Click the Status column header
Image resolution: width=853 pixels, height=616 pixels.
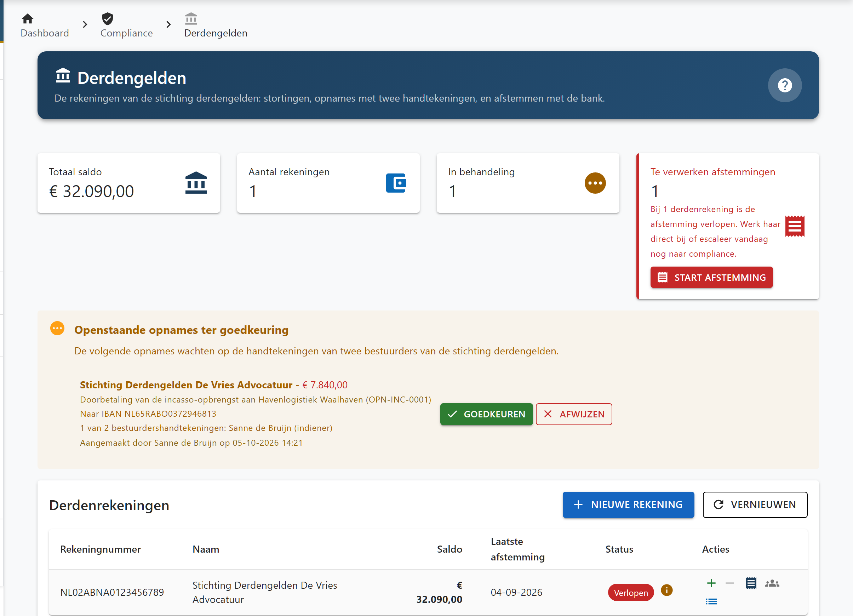619,549
